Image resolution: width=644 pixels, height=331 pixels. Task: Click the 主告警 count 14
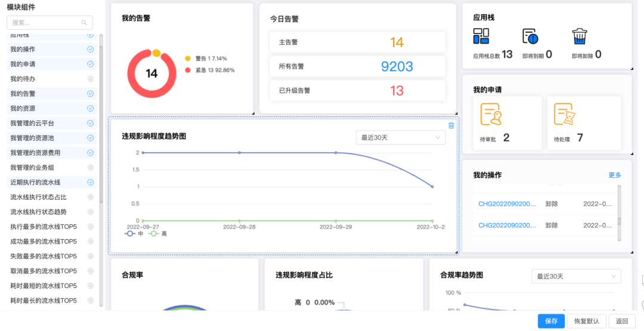[x=397, y=42]
